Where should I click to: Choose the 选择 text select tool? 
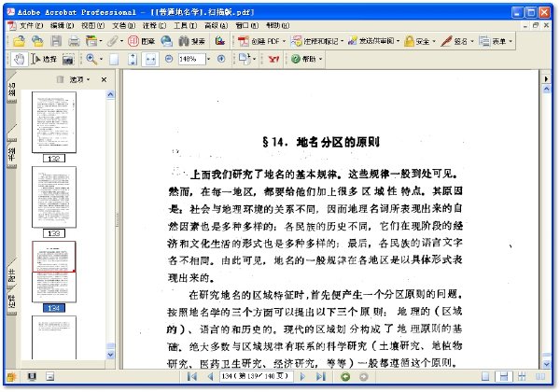44,59
